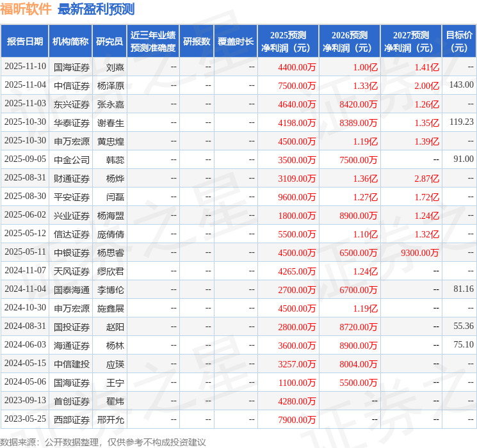Click the 143.00 target price cell
The image size is (477, 448).
coord(461,85)
